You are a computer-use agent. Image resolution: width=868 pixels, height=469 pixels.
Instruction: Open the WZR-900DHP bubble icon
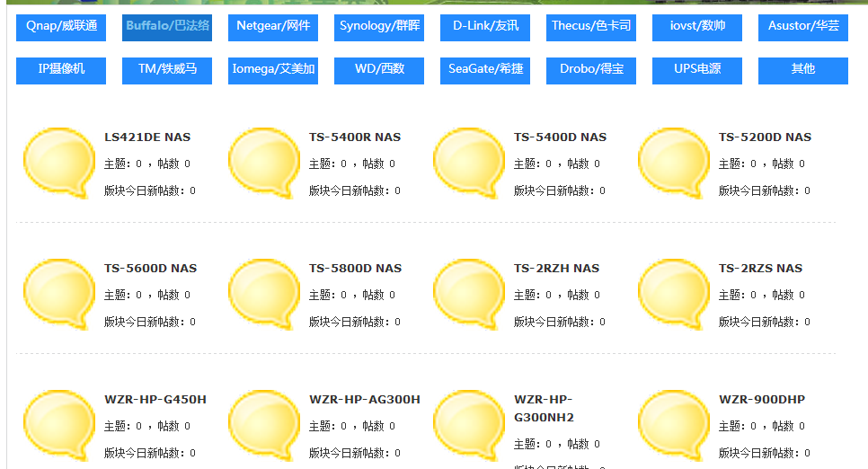pyautogui.click(x=674, y=425)
